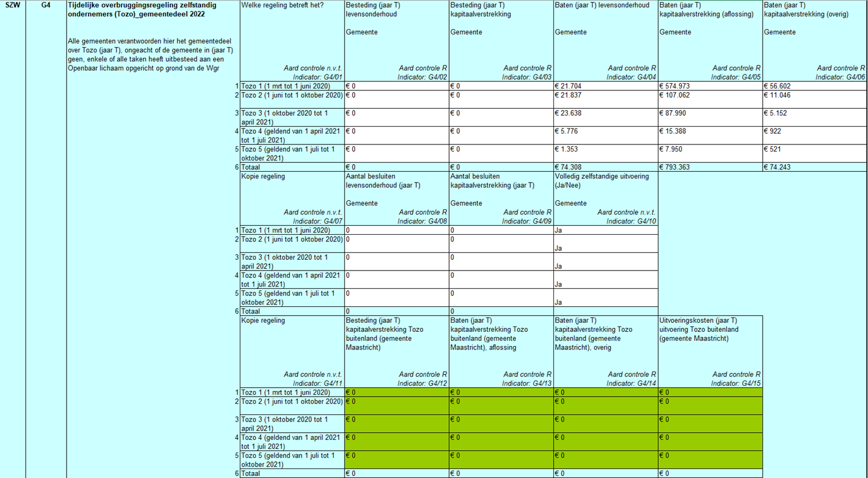This screenshot has height=478, width=868.
Task: Select the Tozo 3 € 0 cell under G4/03
Action: tap(501, 117)
